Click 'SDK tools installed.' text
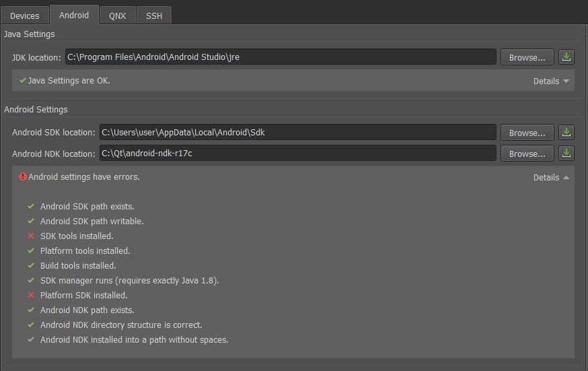The height and width of the screenshot is (371, 588). click(77, 236)
